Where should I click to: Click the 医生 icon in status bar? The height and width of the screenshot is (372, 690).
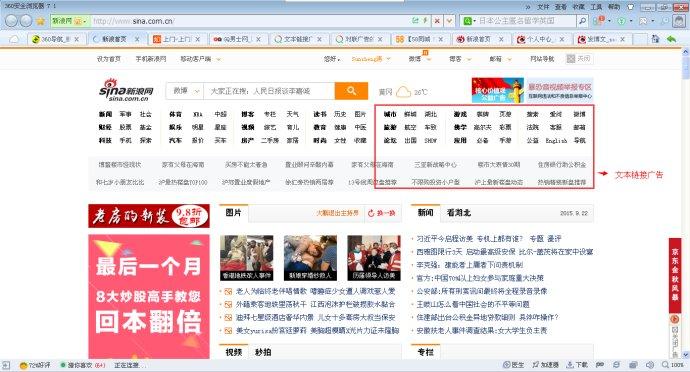513,365
